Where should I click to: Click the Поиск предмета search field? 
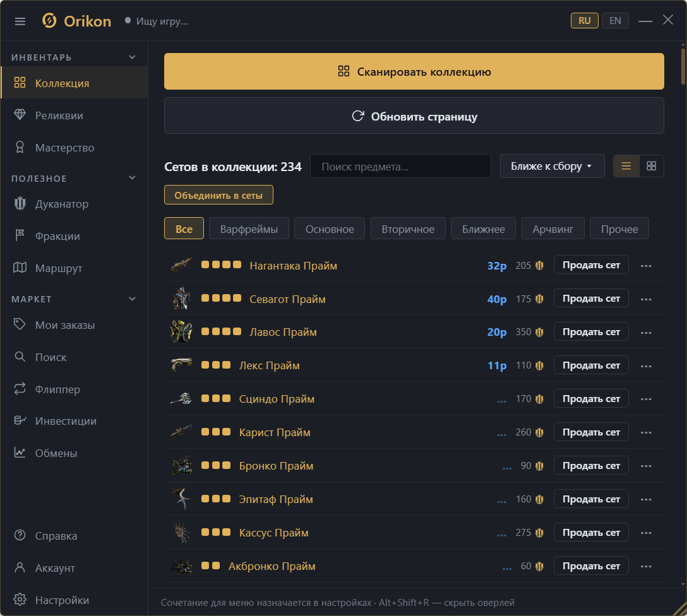(x=400, y=166)
